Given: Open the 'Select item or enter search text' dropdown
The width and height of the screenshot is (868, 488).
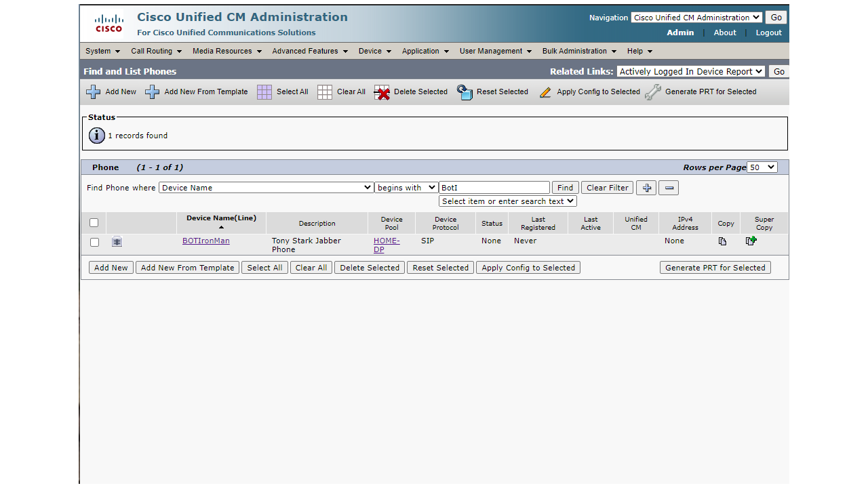Looking at the screenshot, I should tap(508, 201).
